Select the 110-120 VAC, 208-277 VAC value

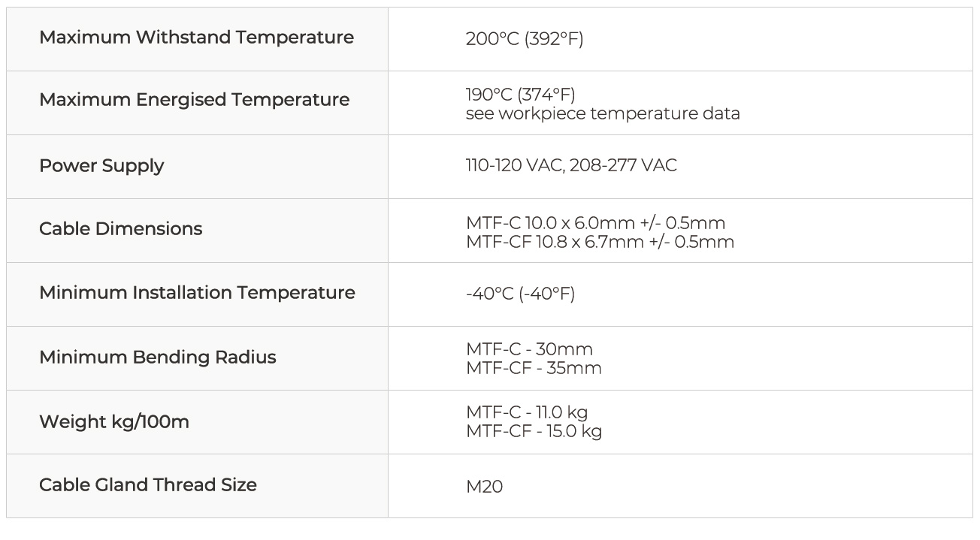click(571, 165)
